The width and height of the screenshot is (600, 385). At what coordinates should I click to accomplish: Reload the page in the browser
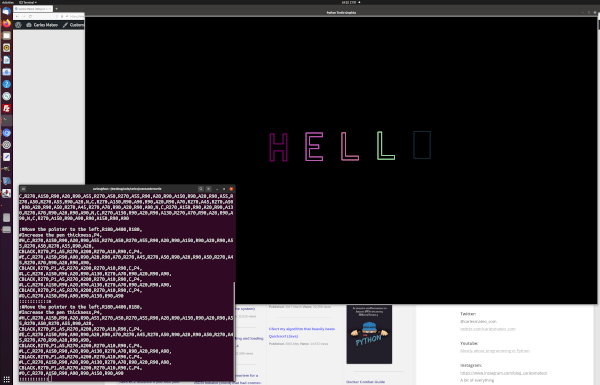[31, 16]
